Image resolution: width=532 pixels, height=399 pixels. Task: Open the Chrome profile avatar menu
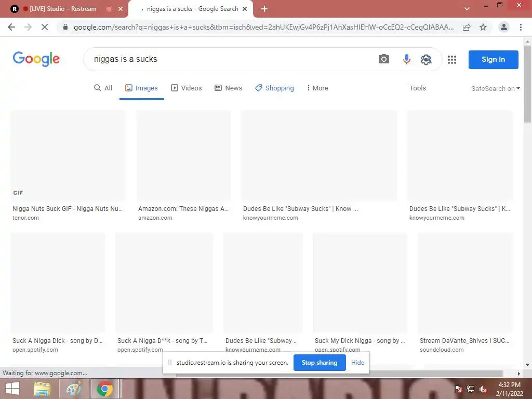504,27
